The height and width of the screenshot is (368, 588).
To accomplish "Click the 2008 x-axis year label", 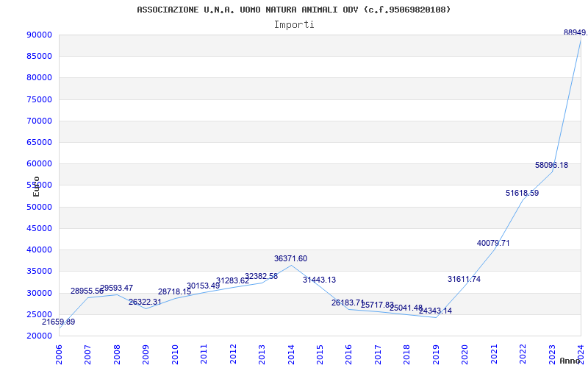I will (x=117, y=355).
